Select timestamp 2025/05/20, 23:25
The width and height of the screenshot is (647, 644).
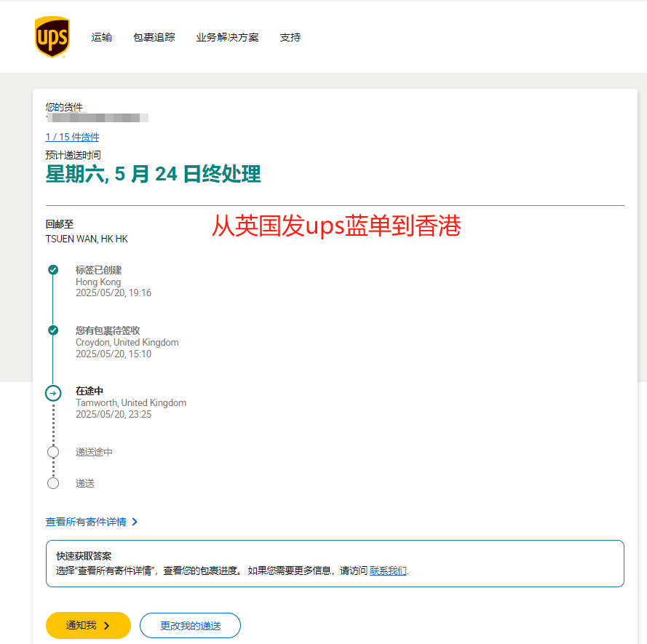pos(114,414)
